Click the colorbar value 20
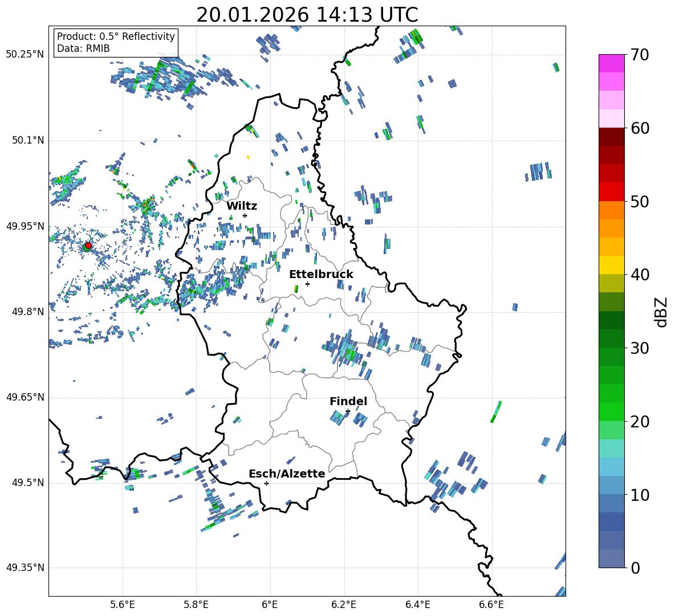 click(640, 421)
